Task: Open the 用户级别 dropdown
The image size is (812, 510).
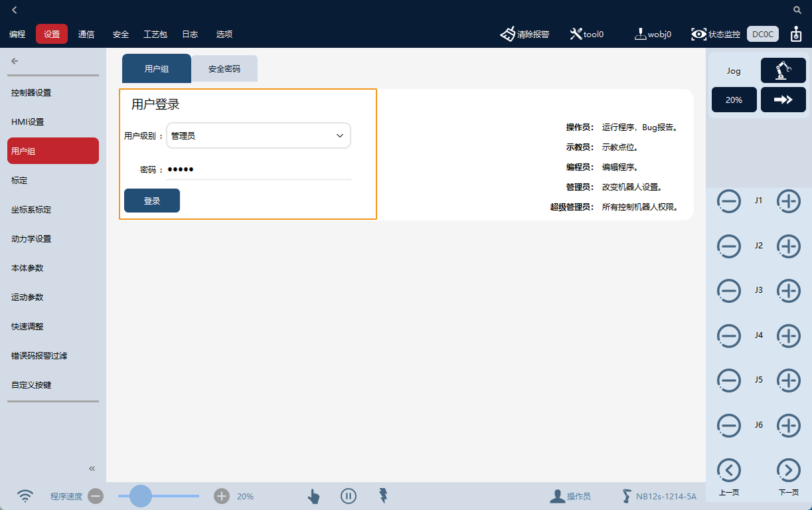Action: [x=258, y=135]
